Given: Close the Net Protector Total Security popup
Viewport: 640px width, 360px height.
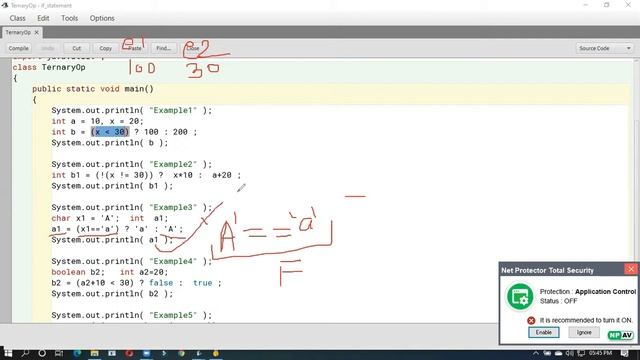Looking at the screenshot, I should coord(631,269).
